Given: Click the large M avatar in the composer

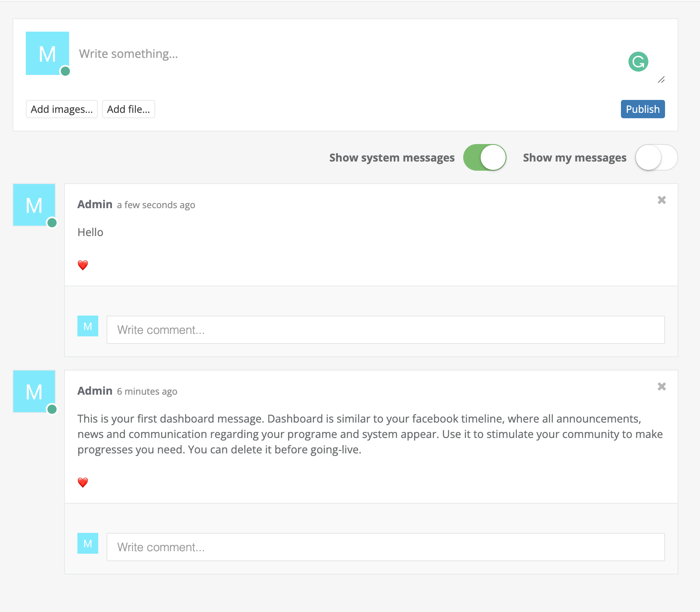Looking at the screenshot, I should (x=47, y=53).
